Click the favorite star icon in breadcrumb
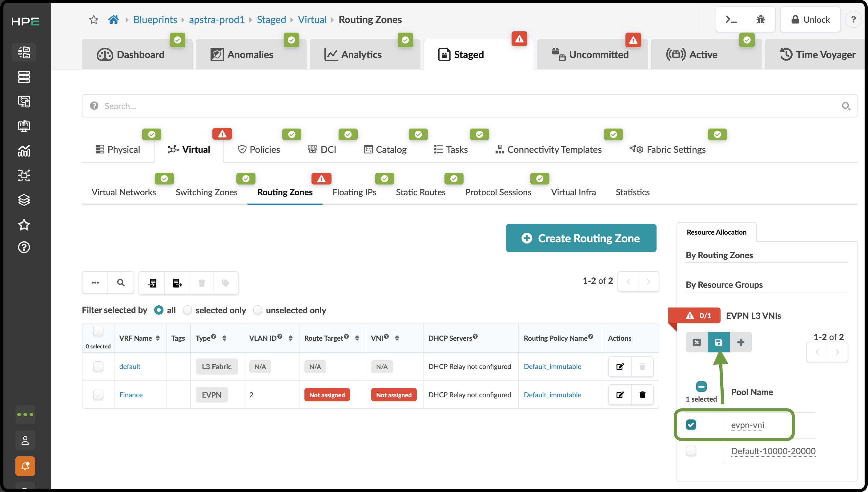868x492 pixels. pos(94,20)
